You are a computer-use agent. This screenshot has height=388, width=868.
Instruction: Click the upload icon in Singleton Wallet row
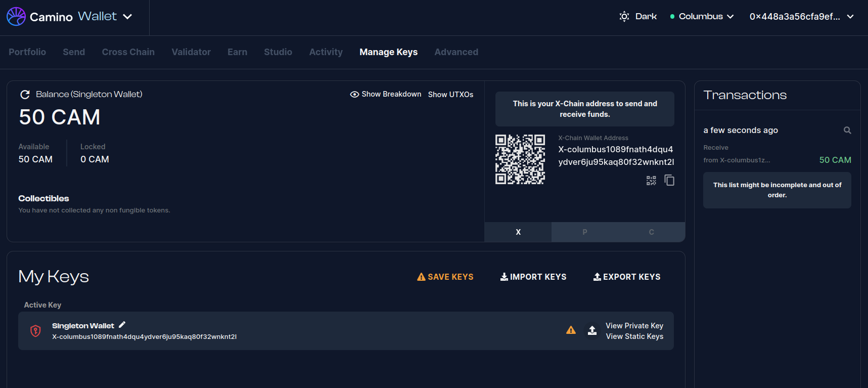point(592,330)
